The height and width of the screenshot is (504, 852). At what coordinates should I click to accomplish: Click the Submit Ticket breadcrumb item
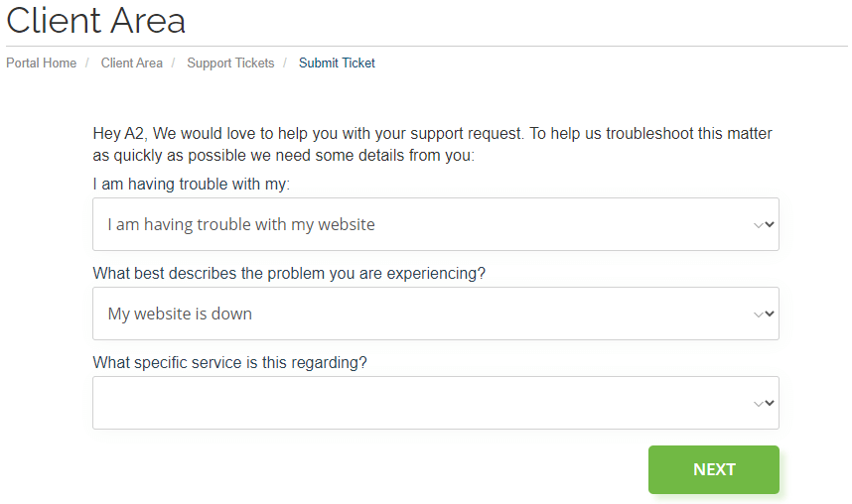pos(337,63)
